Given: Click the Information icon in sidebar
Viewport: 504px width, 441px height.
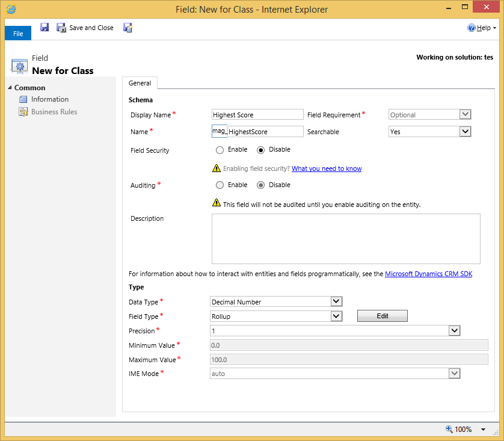Looking at the screenshot, I should click(23, 99).
